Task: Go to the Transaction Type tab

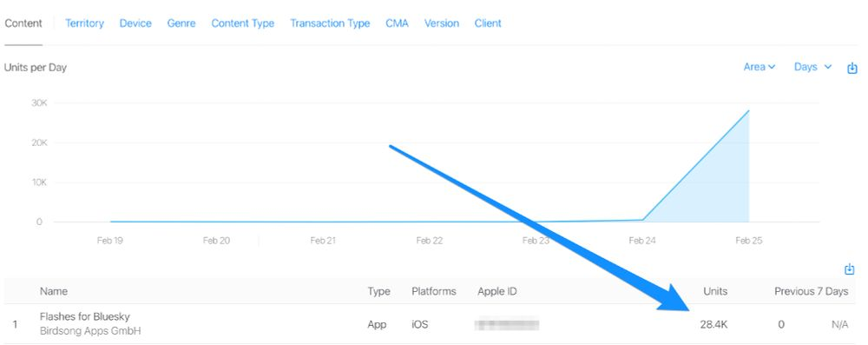Action: (x=330, y=23)
